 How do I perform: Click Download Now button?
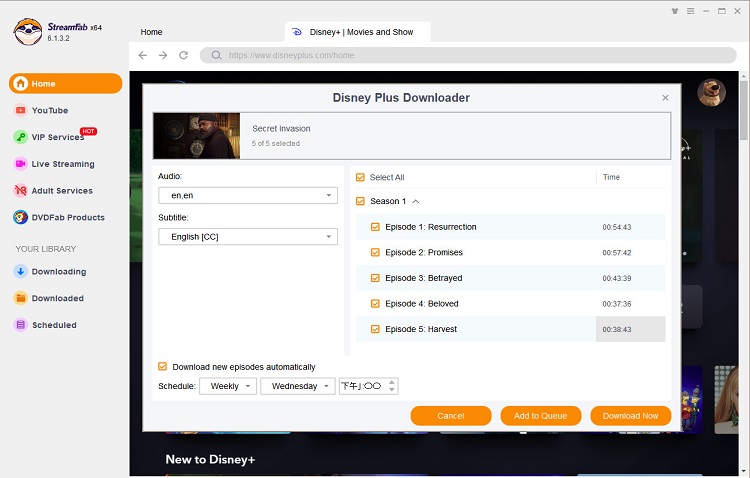[630, 416]
